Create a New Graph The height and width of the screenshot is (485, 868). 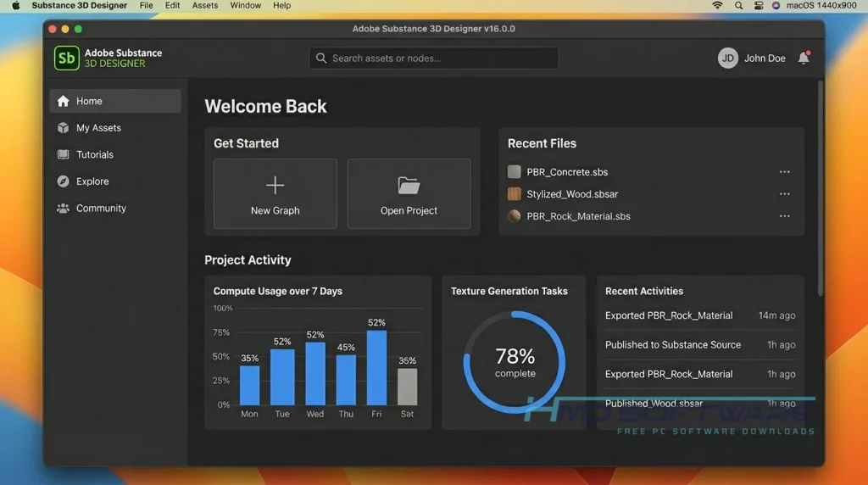[275, 194]
